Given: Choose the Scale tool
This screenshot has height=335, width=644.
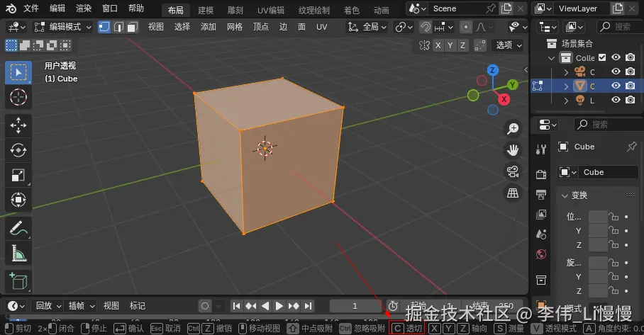Looking at the screenshot, I should pos(18,175).
